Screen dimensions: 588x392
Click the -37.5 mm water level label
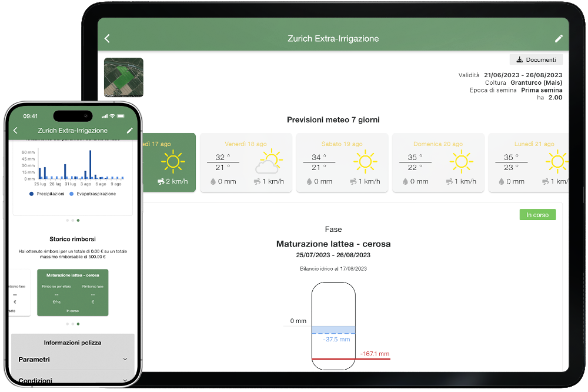tap(336, 340)
